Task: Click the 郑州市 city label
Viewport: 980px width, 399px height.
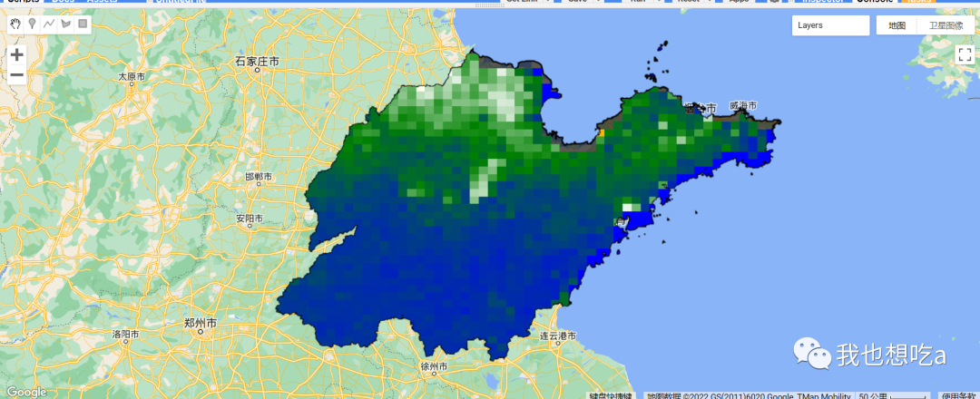Action: 201,324
